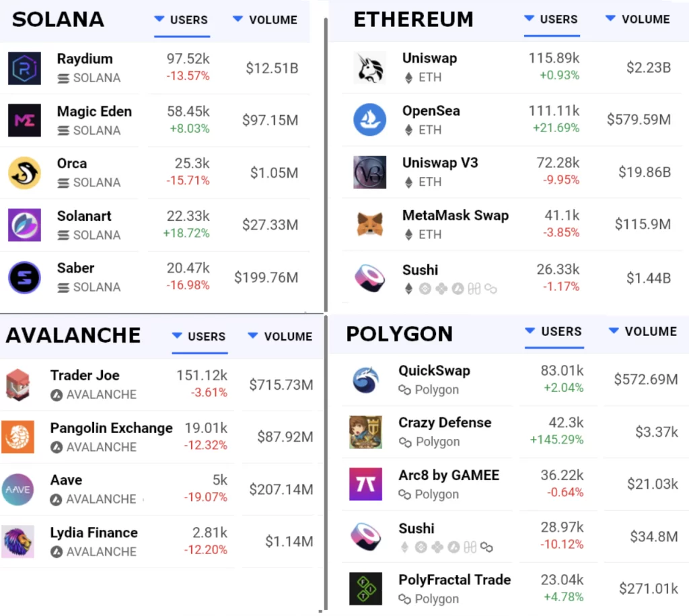This screenshot has height=616, width=689.
Task: Click the Trader Joe avatar icon
Action: pyautogui.click(x=17, y=385)
